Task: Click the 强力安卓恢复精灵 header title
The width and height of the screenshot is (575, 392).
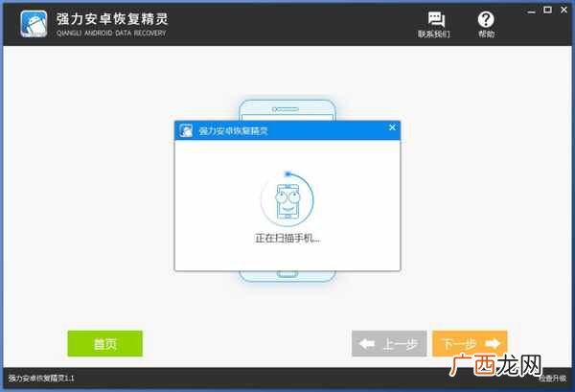Action: tap(112, 19)
